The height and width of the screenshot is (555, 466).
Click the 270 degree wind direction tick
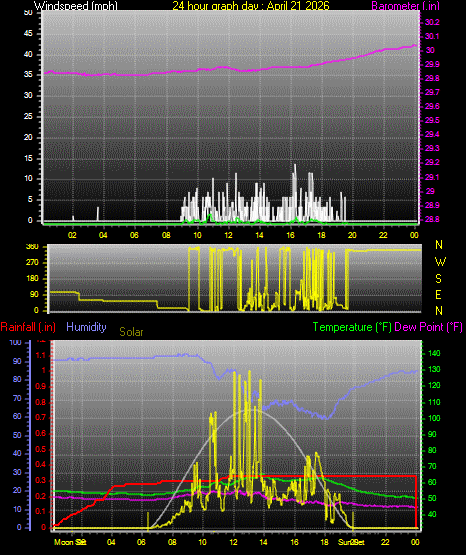32,263
